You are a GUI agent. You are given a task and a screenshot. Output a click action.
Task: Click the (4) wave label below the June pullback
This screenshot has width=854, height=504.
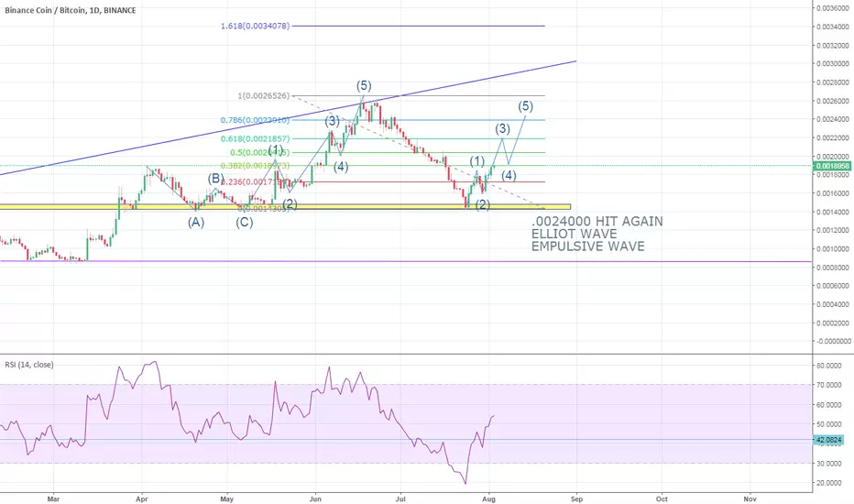pos(341,167)
